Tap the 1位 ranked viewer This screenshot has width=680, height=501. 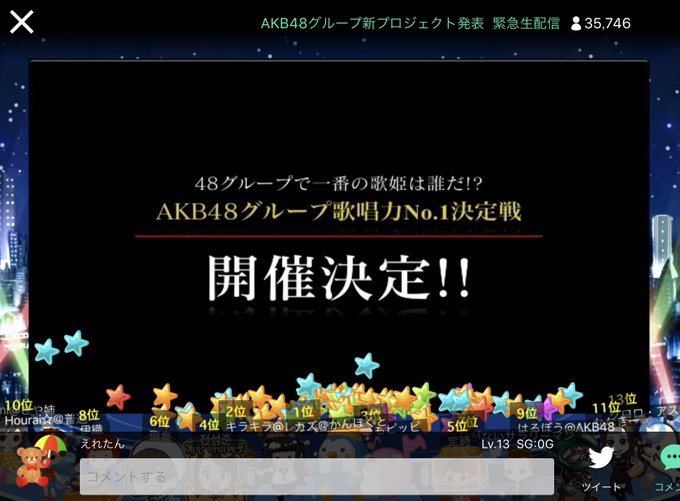(x=303, y=411)
